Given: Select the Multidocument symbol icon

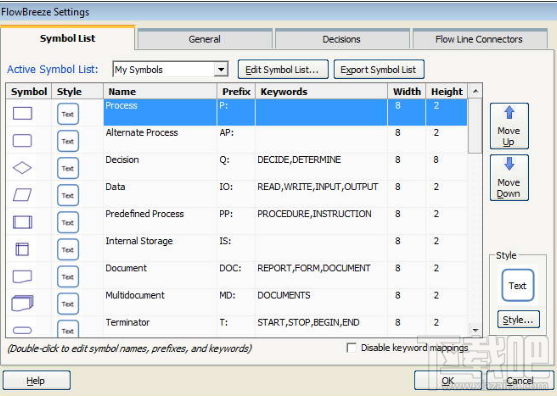Looking at the screenshot, I should click(22, 303).
